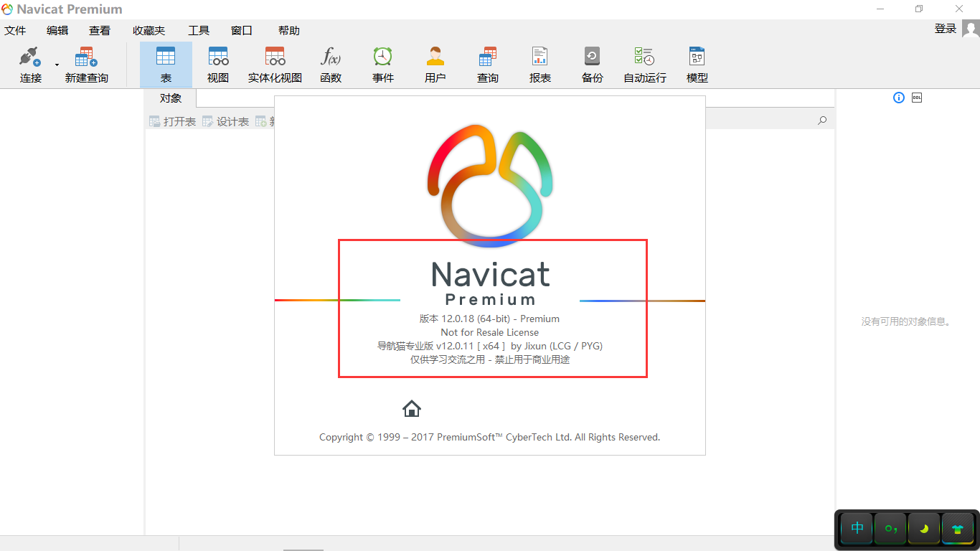Click the Navicat logo in About dialog

[490, 186]
